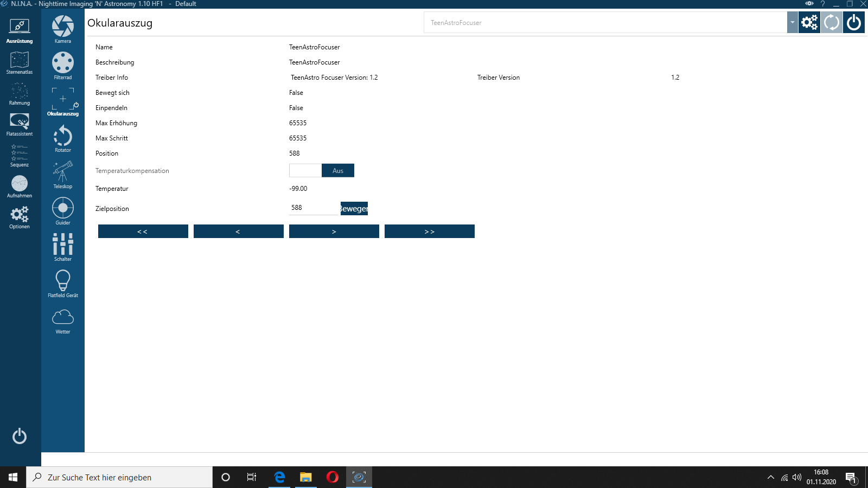Viewport: 868px width, 488px height.
Task: Open File Explorer from taskbar
Action: (306, 477)
